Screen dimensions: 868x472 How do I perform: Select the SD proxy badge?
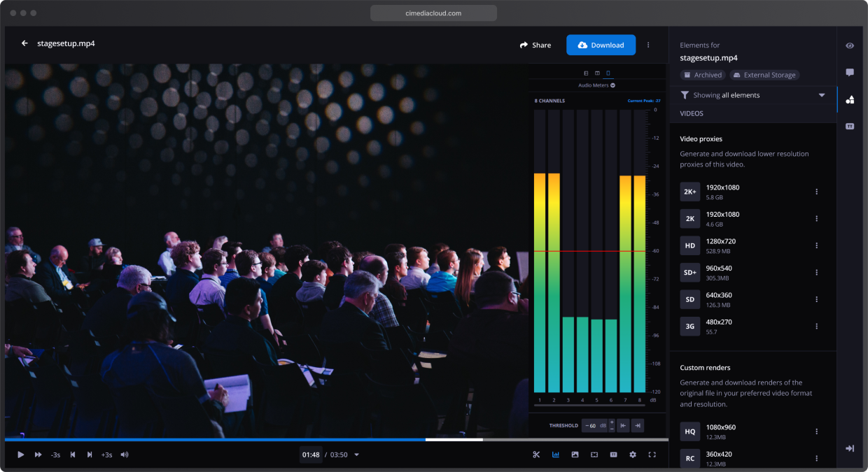point(690,299)
